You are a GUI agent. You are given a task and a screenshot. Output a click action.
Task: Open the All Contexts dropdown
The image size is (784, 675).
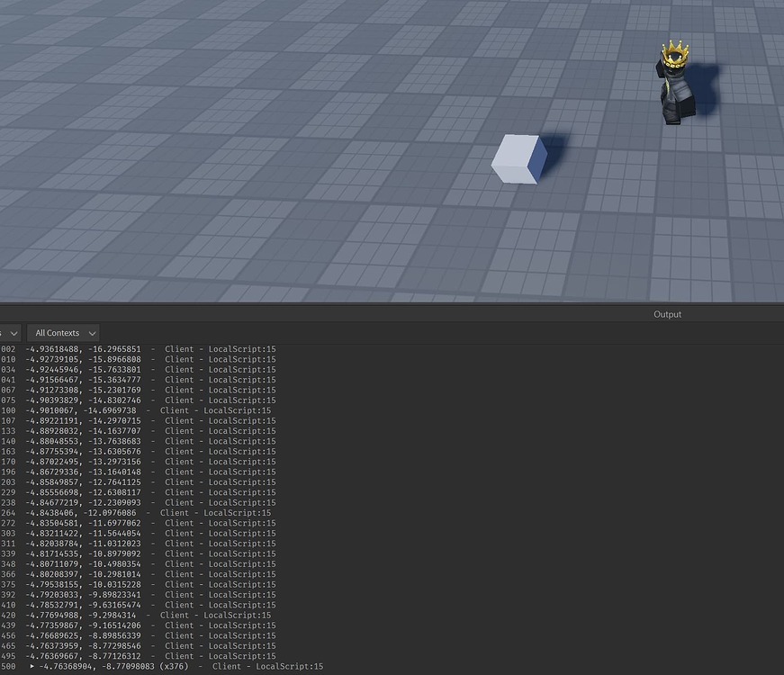pyautogui.click(x=63, y=332)
